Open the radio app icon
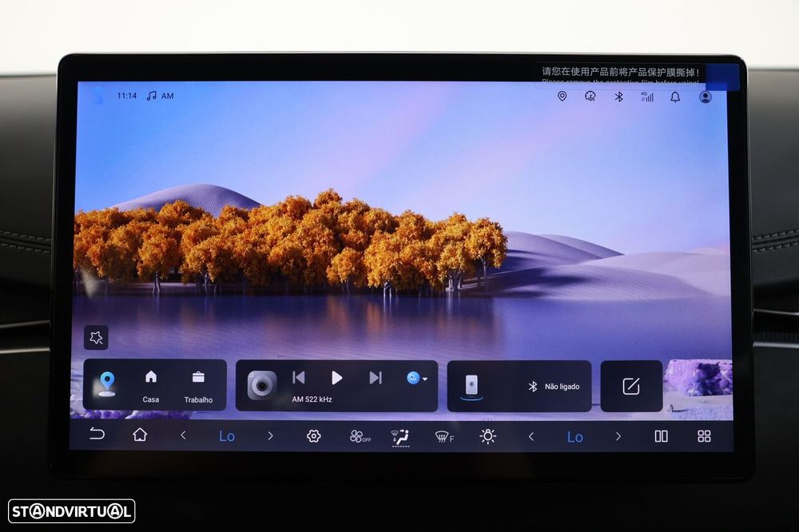The image size is (799, 532). pyautogui.click(x=262, y=385)
